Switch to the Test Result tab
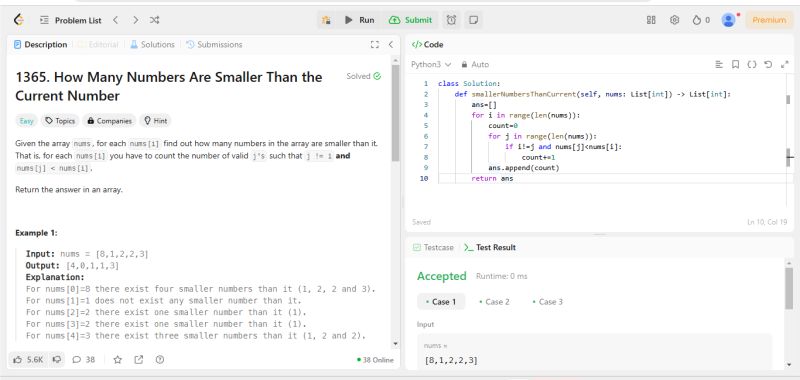This screenshot has width=800, height=380. [x=490, y=247]
